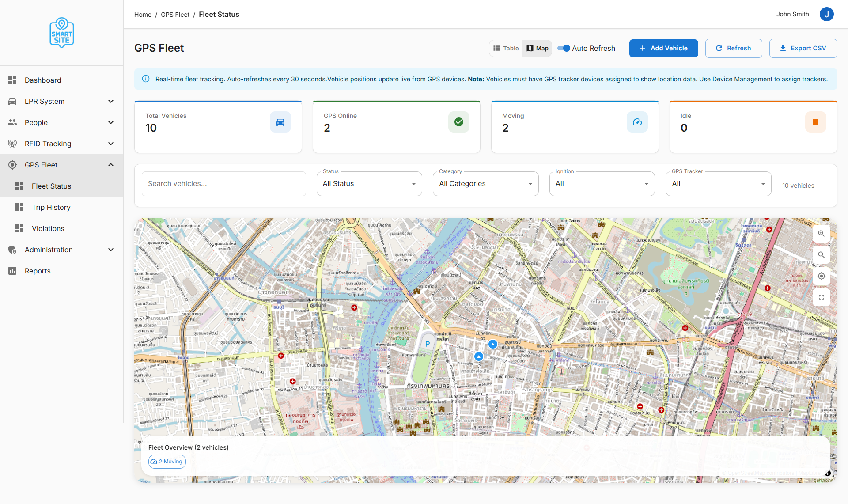Open the Status dropdown

pos(369,184)
